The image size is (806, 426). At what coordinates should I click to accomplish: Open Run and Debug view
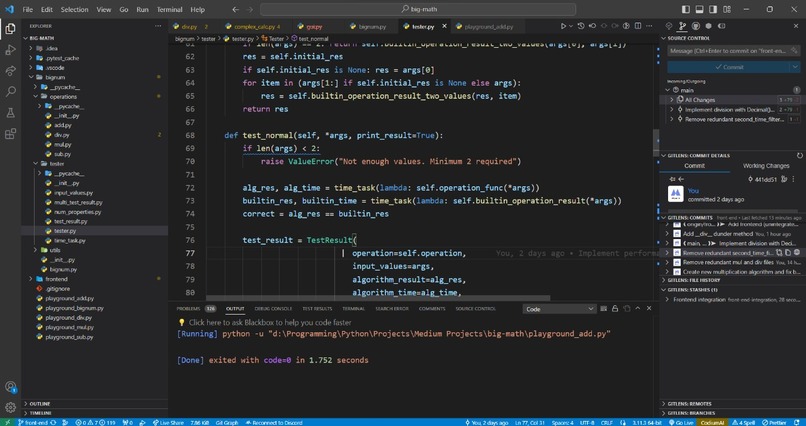[10, 50]
